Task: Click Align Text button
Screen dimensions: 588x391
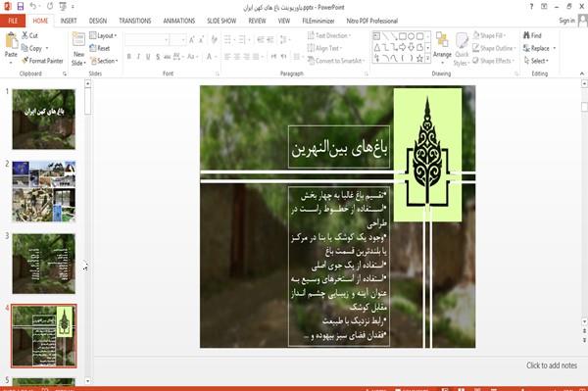Action: (x=324, y=48)
